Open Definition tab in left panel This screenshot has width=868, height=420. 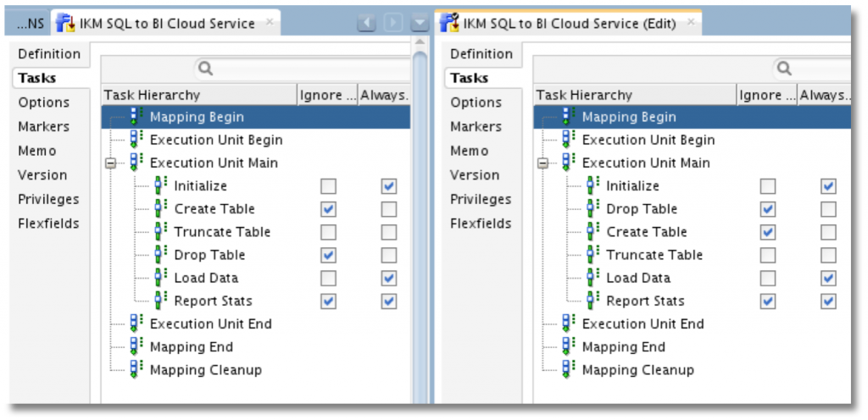pyautogui.click(x=49, y=53)
